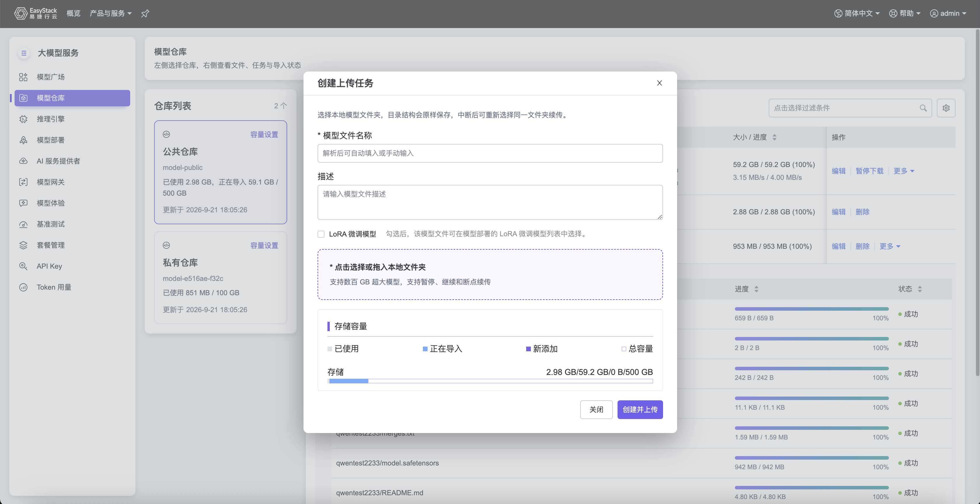
Task: Click the 模型部署 rocket icon
Action: pyautogui.click(x=23, y=140)
